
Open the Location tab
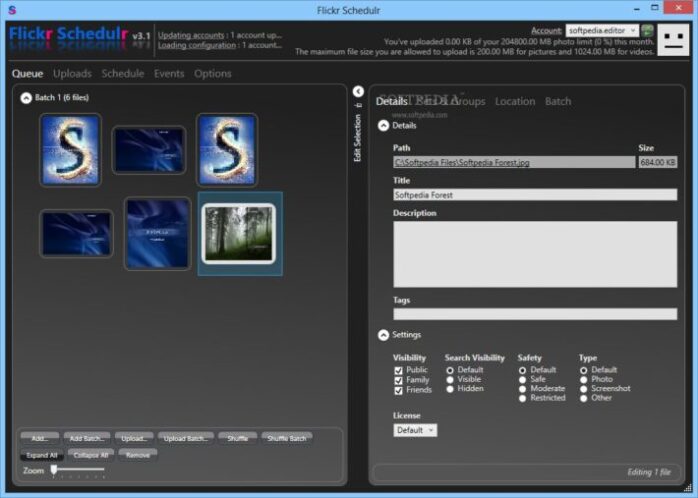pyautogui.click(x=514, y=102)
